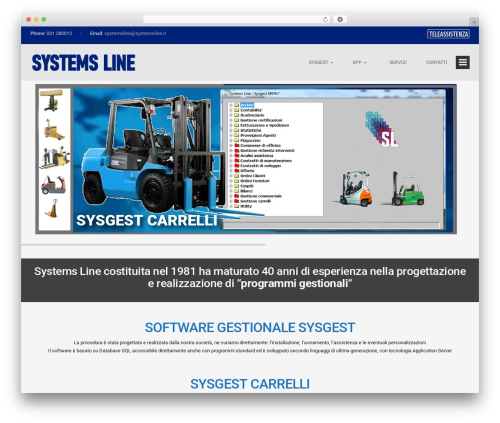Open the SERVIZI menu item

click(x=398, y=62)
